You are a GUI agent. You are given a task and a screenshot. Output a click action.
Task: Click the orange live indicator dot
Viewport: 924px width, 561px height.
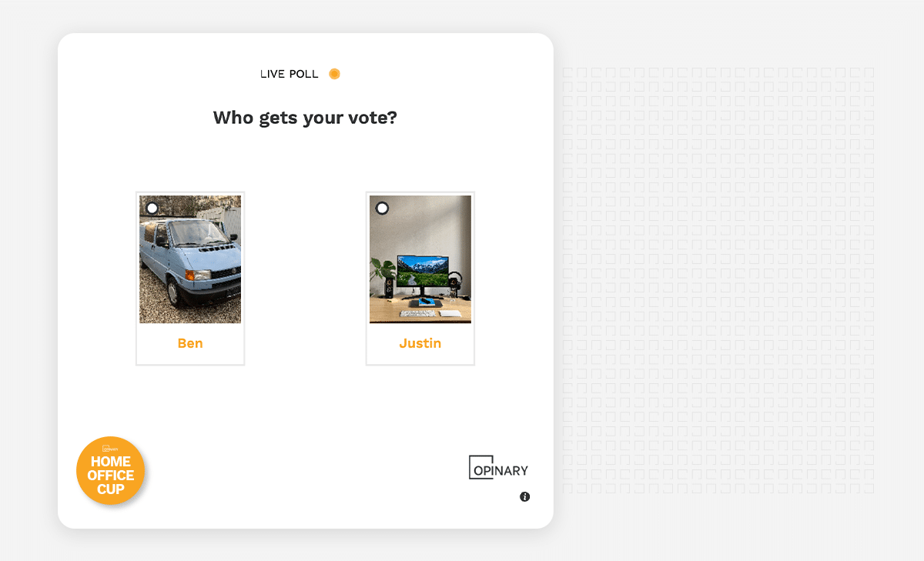(x=334, y=74)
